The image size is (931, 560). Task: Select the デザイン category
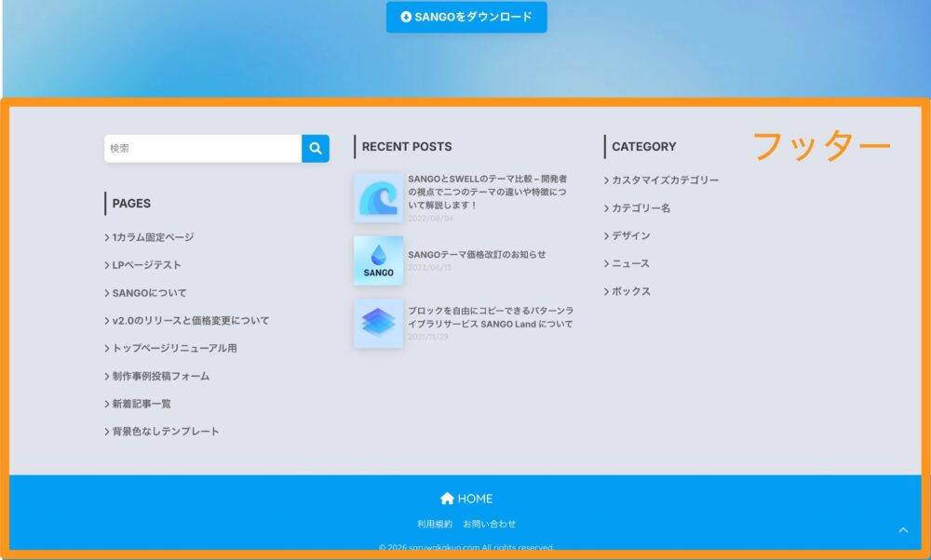pyautogui.click(x=630, y=236)
